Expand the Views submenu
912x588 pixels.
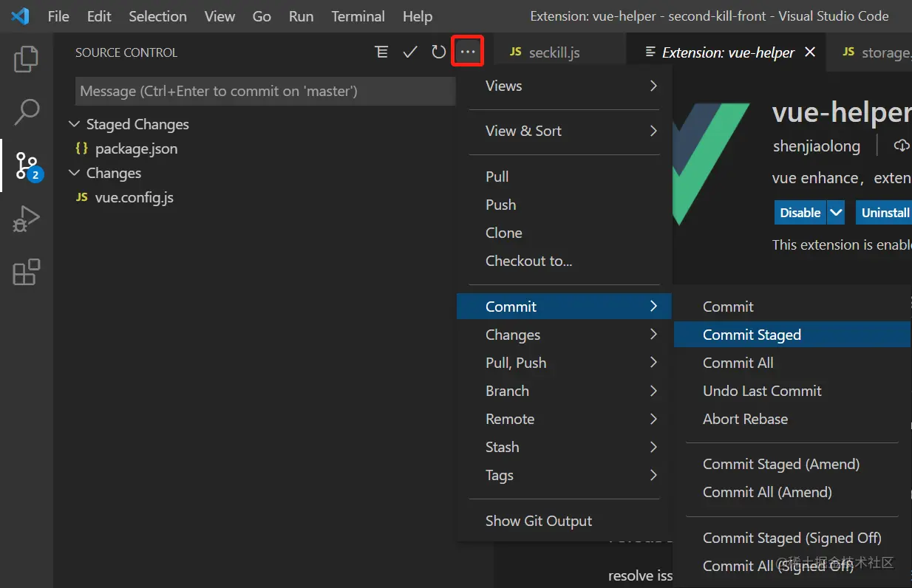tap(565, 86)
